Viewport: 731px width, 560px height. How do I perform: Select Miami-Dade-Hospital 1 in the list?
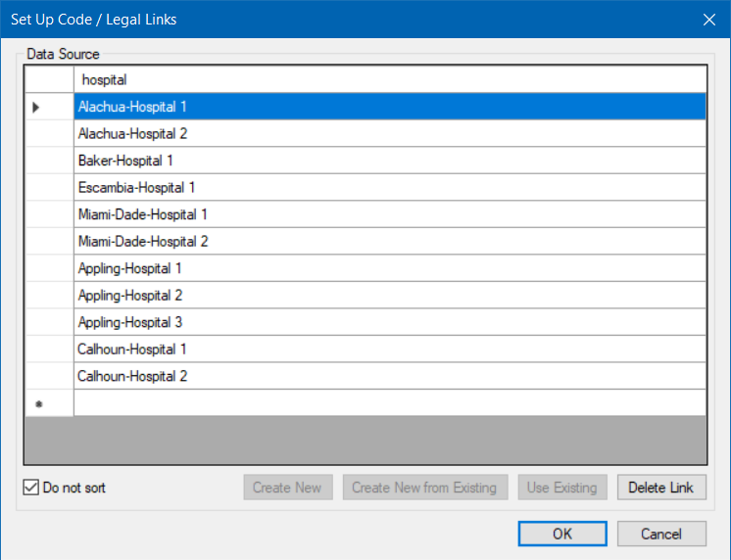pos(389,214)
